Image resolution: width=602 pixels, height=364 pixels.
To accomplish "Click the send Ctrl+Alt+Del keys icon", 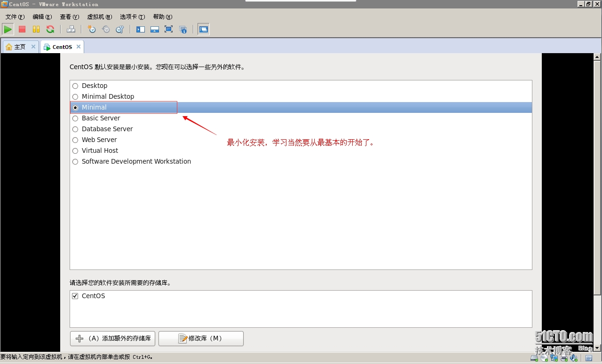I will point(71,29).
